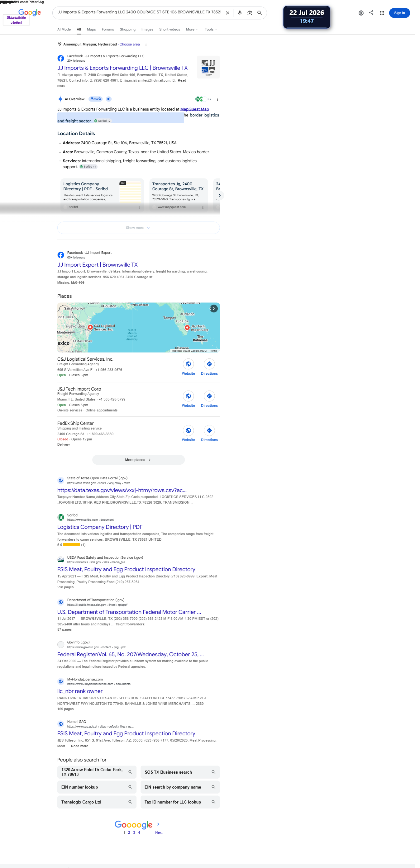Open the Google apps grid

pyautogui.click(x=382, y=13)
